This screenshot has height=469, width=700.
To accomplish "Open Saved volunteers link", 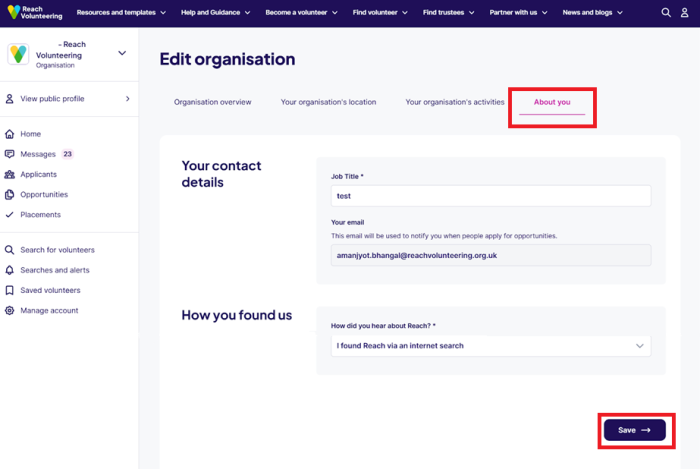I will pos(50,291).
